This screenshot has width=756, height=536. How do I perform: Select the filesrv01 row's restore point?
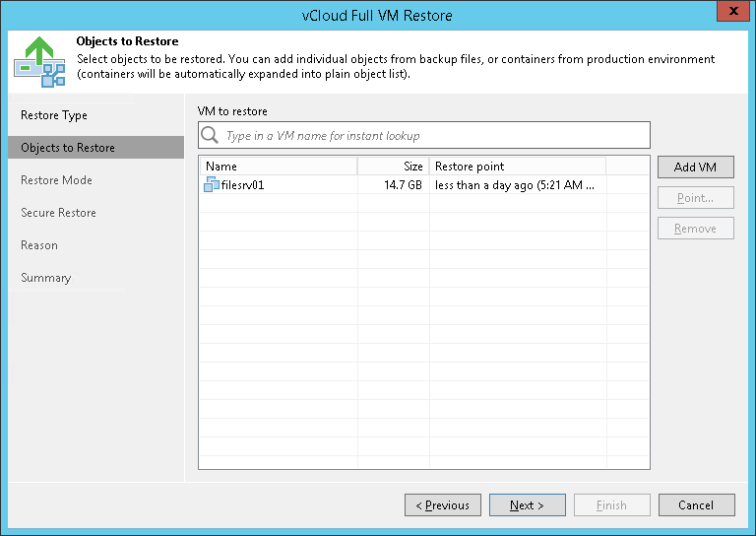click(515, 184)
